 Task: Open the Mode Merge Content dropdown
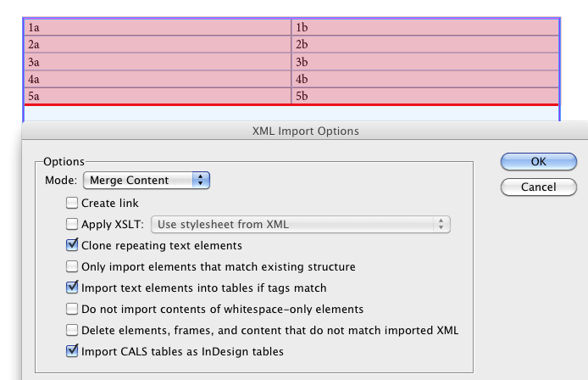coord(147,180)
